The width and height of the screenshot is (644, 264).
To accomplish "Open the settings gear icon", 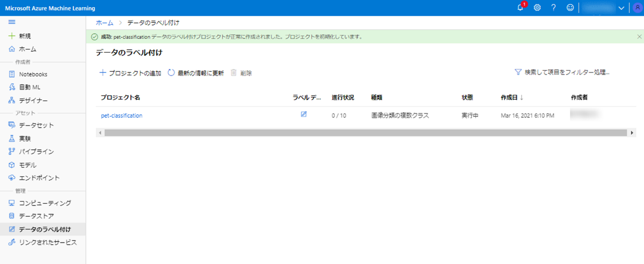I will pyautogui.click(x=537, y=7).
